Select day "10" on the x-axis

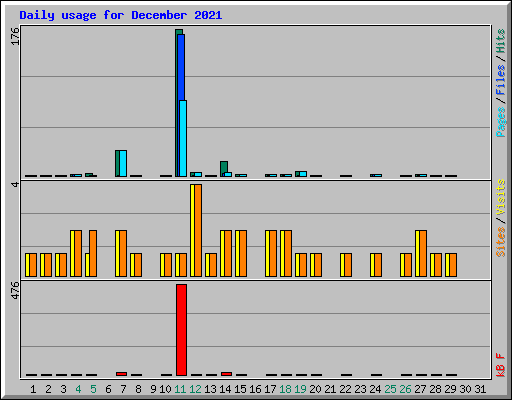[x=165, y=389]
